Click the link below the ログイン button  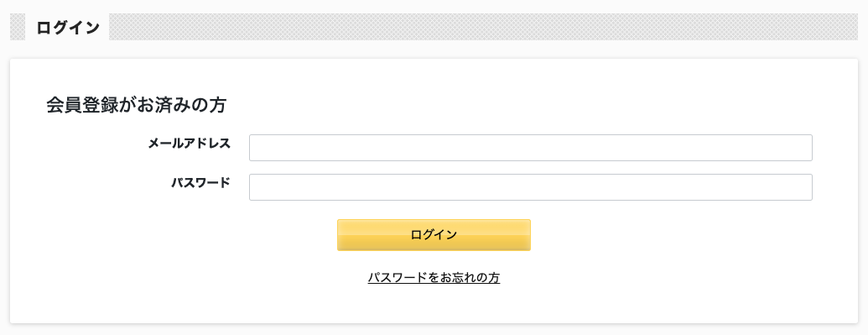[434, 278]
